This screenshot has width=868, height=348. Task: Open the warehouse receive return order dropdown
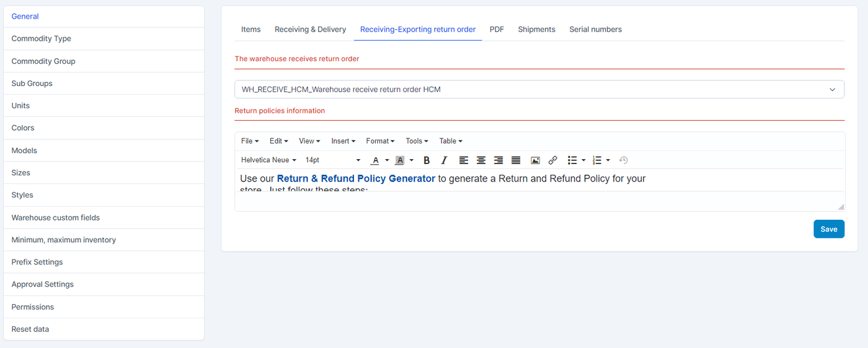tap(539, 89)
